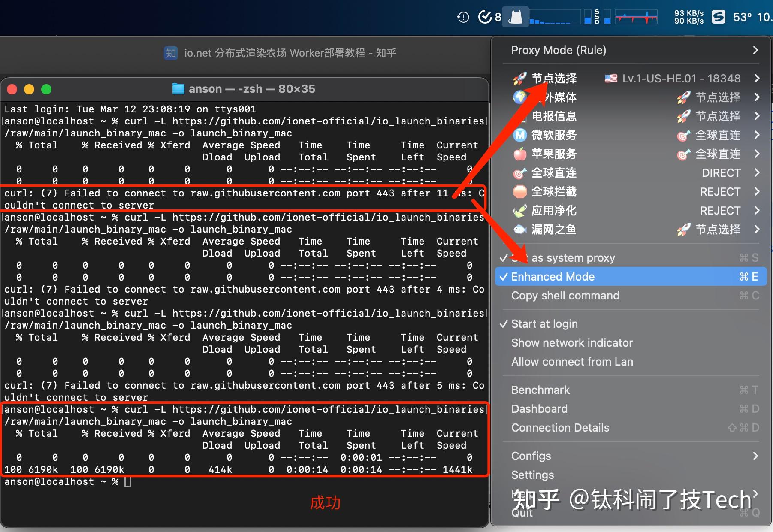The height and width of the screenshot is (532, 773).
Task: Expand the 全球拦截 REJECT submenu
Action: 631,192
